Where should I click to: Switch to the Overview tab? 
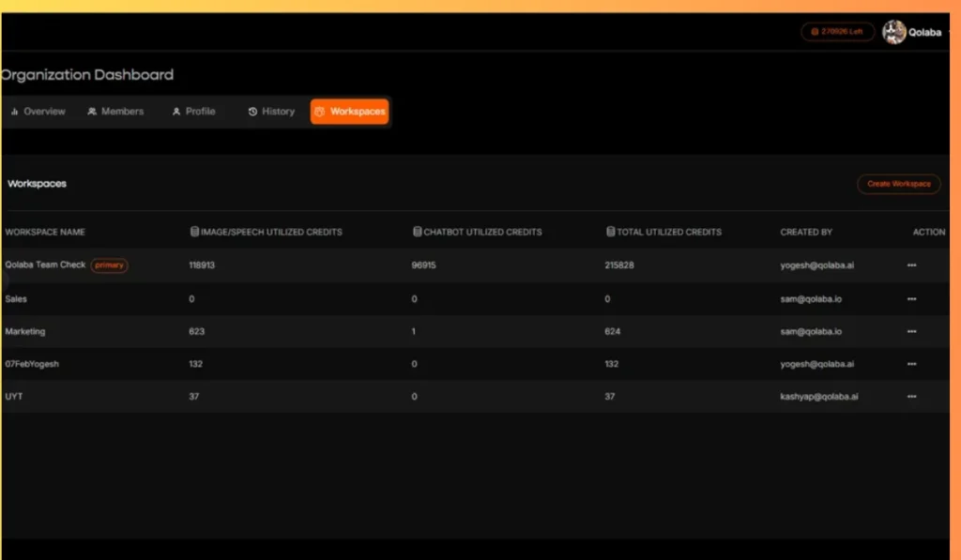pos(38,112)
